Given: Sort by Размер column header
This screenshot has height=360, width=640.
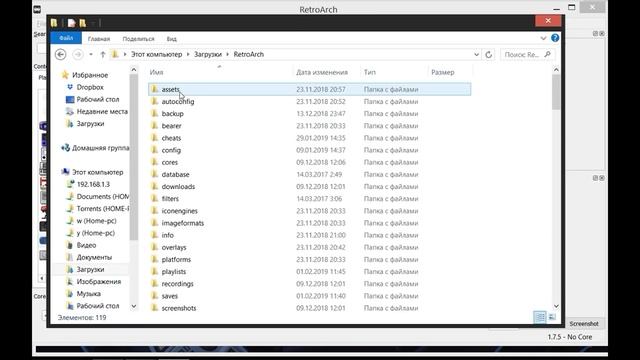Looking at the screenshot, I should pyautogui.click(x=442, y=72).
